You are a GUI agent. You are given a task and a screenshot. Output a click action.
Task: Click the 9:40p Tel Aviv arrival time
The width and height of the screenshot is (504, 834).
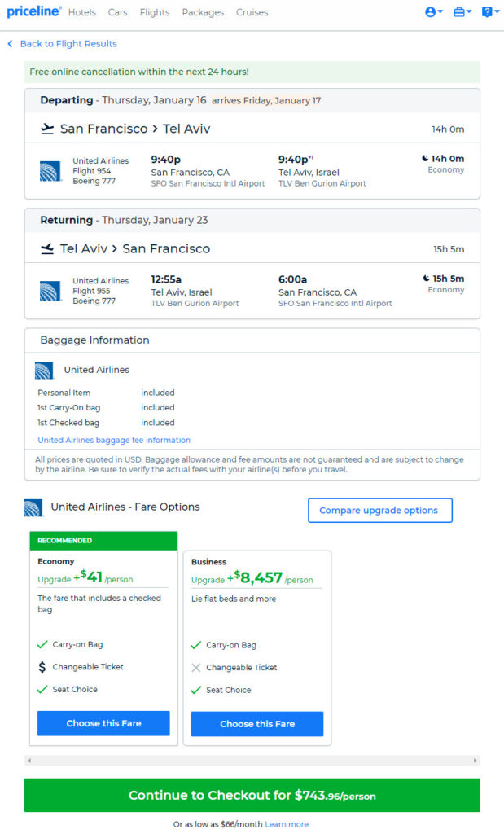(x=296, y=159)
